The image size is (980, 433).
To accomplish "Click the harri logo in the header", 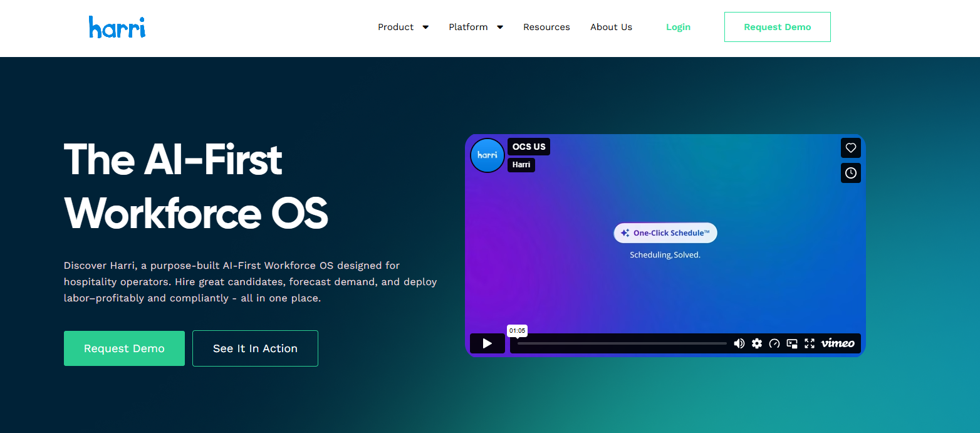I will [117, 27].
